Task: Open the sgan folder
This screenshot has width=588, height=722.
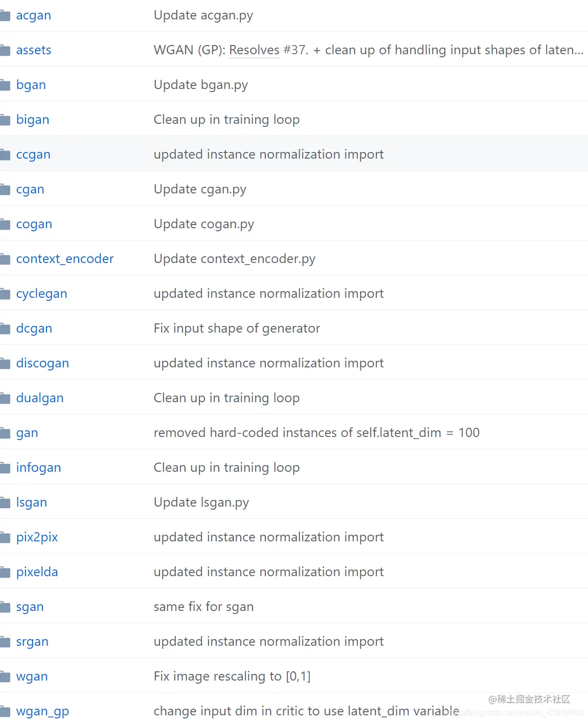Action: [x=30, y=607]
